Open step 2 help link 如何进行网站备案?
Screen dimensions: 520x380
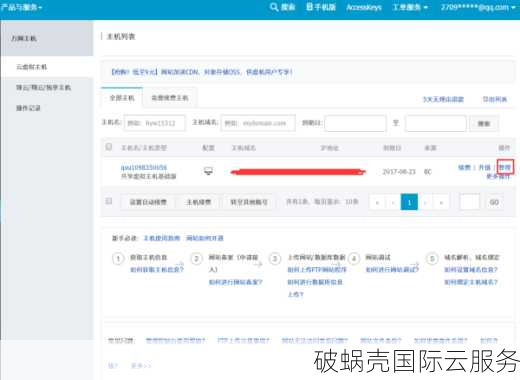point(236,282)
